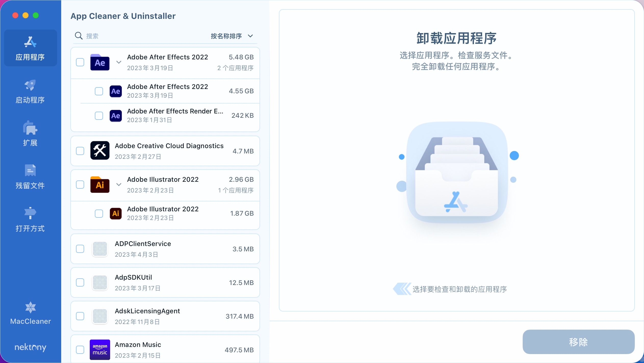Click the 2023年1月31日 date text
Viewport: 644px width, 363px height.
point(149,120)
